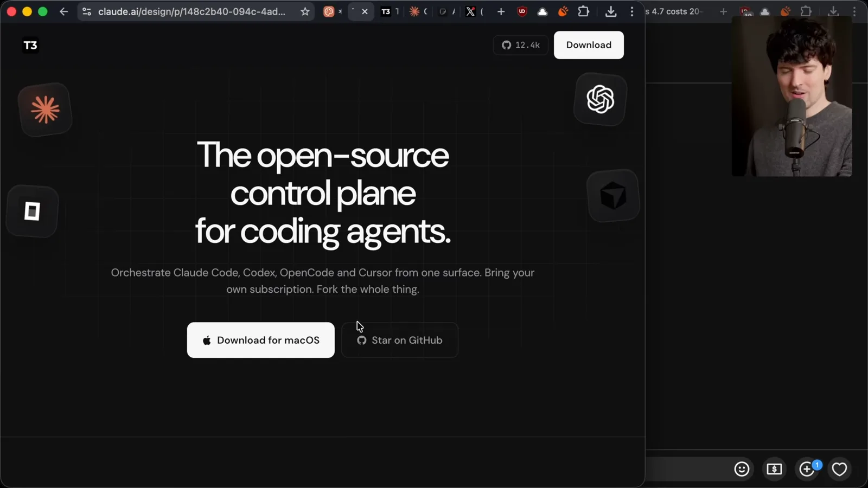Click the headline 'The open-source control plane'
The image size is (868, 488).
323,192
